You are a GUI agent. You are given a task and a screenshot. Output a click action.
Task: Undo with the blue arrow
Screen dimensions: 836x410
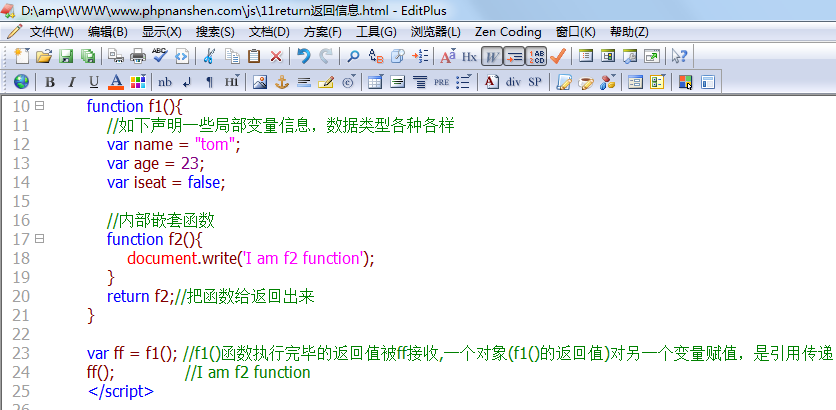(x=303, y=56)
